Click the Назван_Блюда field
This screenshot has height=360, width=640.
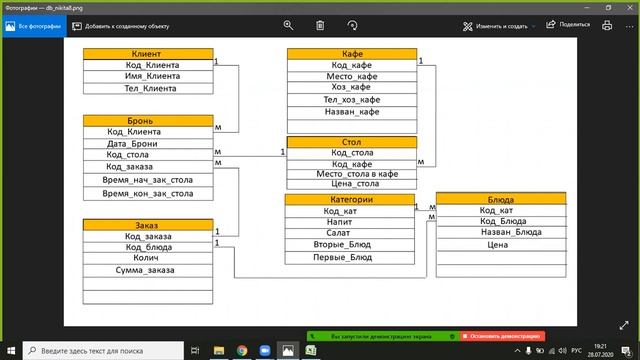click(501, 232)
